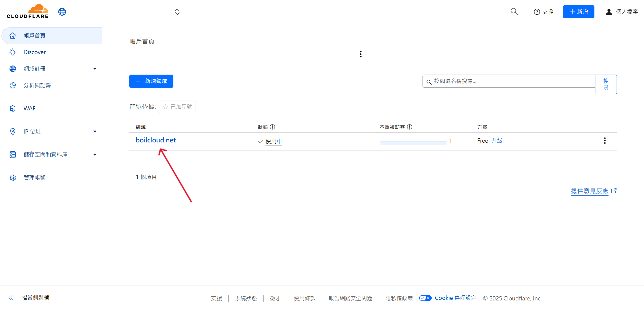
Task: Click the 網域註冊 globe icon
Action: click(13, 69)
